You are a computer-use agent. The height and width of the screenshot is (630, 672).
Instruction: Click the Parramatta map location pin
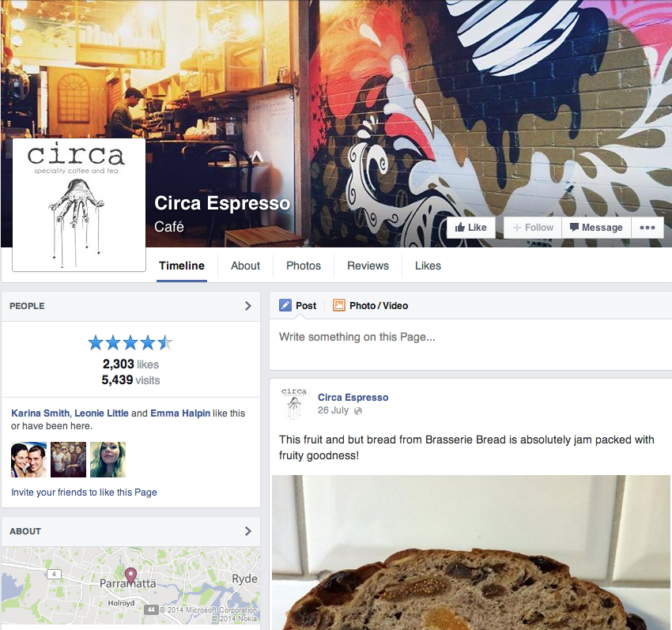(130, 575)
